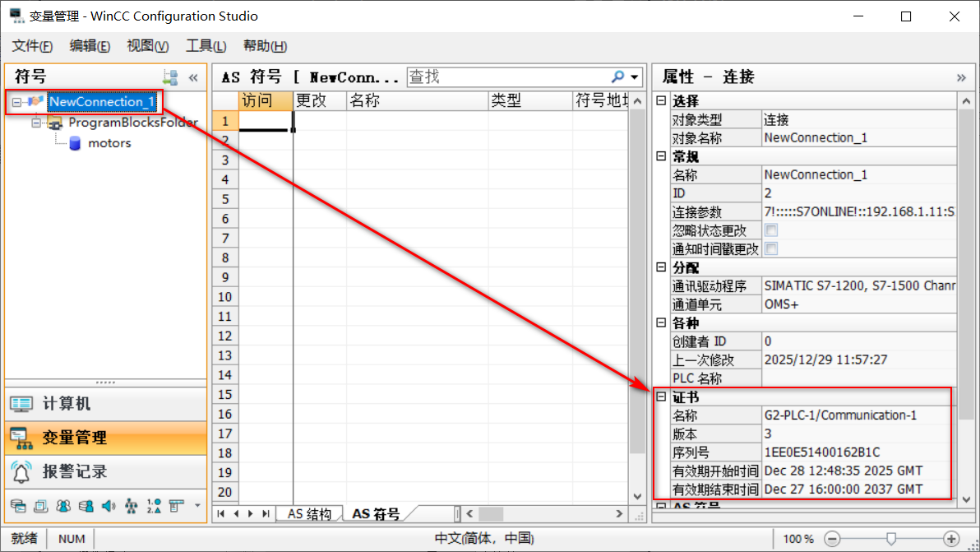Click the sync icon beside the 符号 panel header
The image size is (980, 552).
(x=171, y=77)
